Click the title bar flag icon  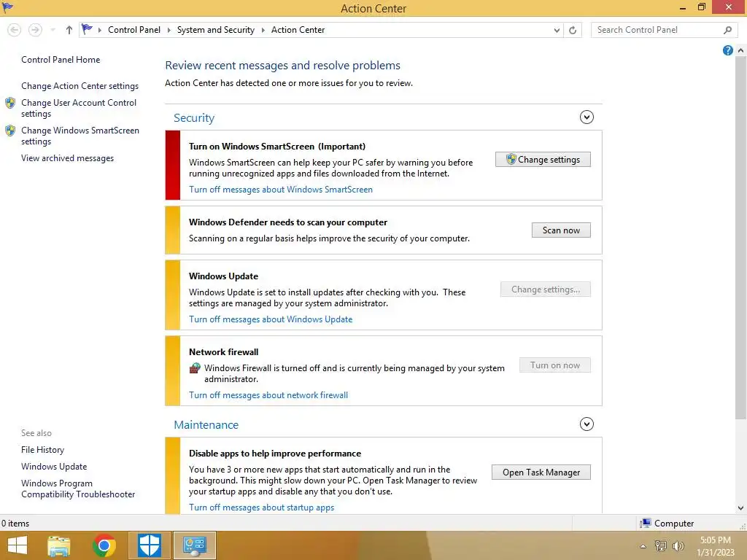pos(7,7)
